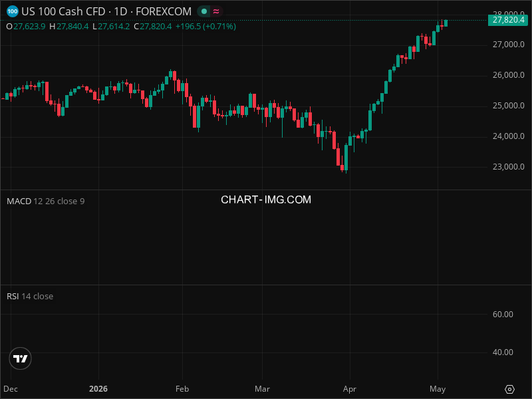Click the blue US 100 symbol logo

point(13,11)
